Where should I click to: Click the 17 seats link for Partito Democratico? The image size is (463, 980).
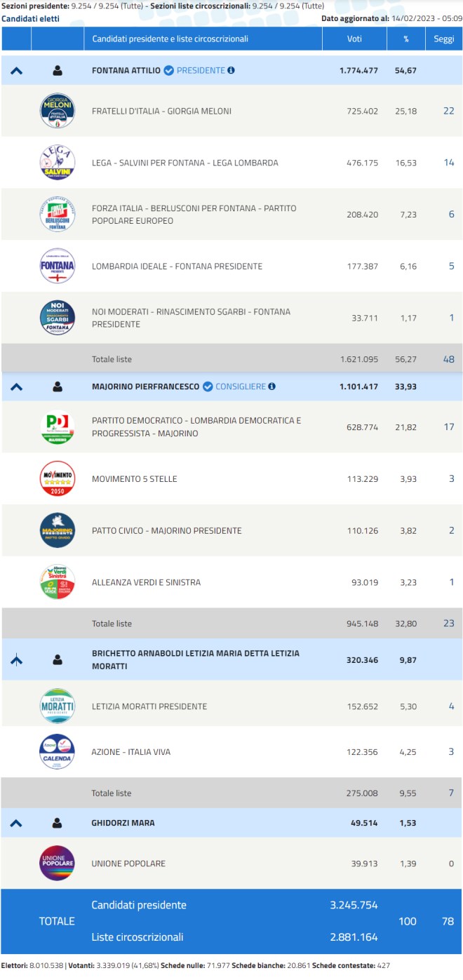(x=448, y=427)
